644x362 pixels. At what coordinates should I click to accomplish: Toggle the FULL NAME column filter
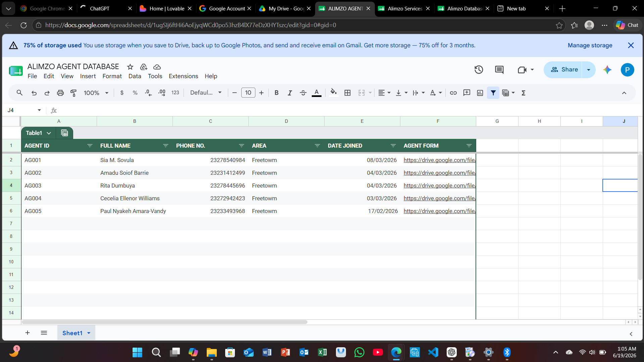point(165,146)
